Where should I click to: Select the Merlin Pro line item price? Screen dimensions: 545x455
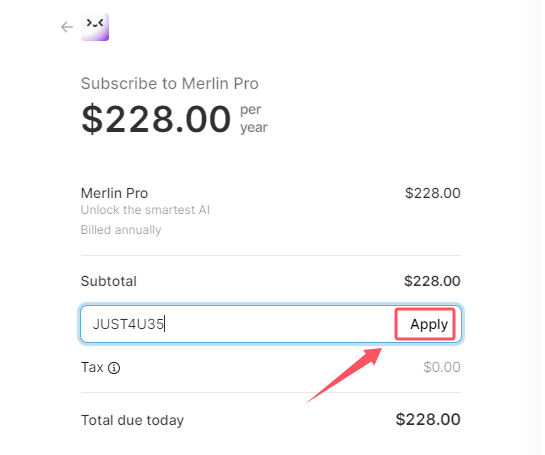[x=433, y=193]
